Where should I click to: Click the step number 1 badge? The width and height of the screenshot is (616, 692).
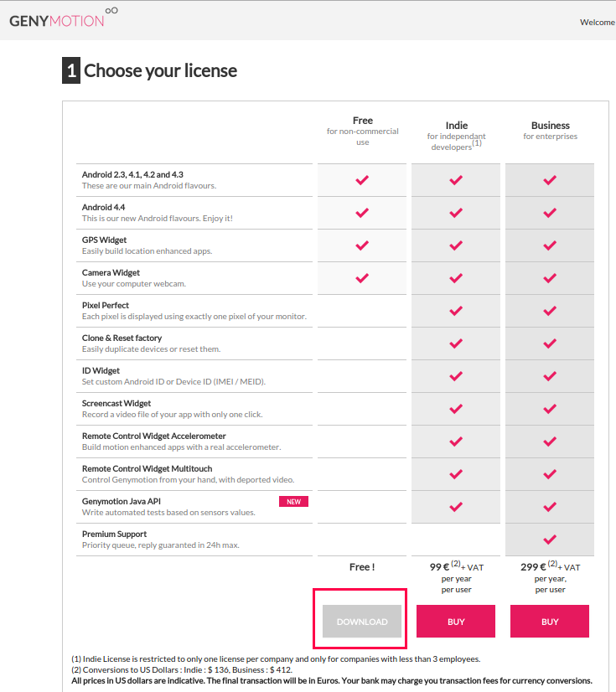71,70
